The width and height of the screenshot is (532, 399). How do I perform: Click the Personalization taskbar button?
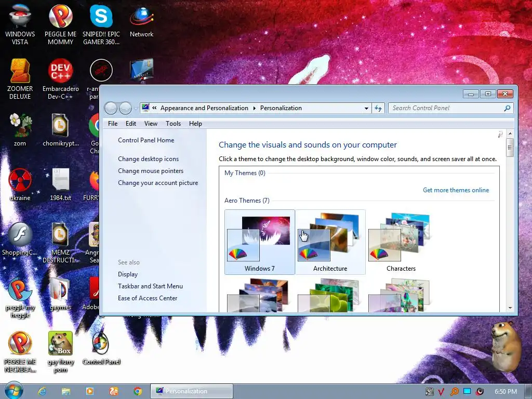pos(192,391)
